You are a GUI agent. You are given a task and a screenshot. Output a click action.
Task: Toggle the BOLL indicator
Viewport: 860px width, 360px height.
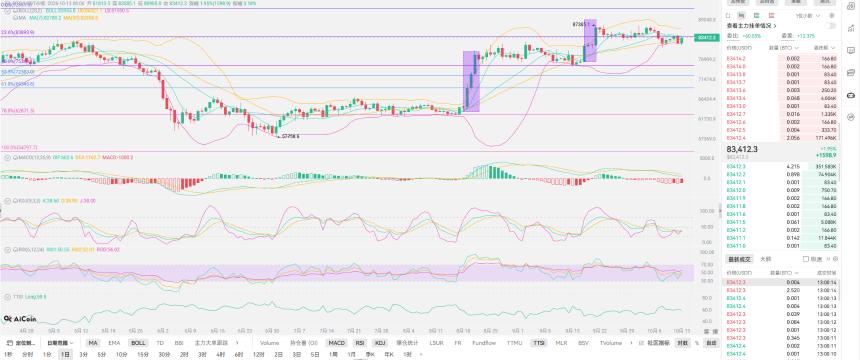pos(138,343)
